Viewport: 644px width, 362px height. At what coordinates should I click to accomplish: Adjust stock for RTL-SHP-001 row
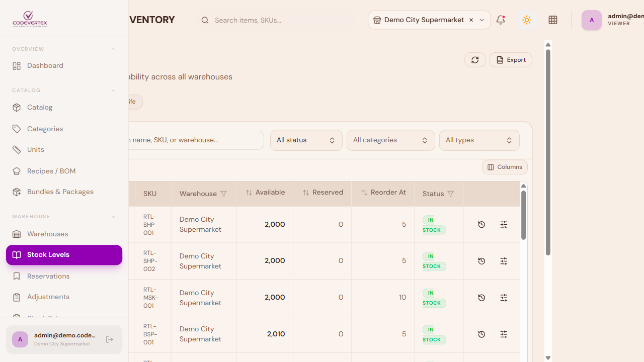pyautogui.click(x=504, y=225)
